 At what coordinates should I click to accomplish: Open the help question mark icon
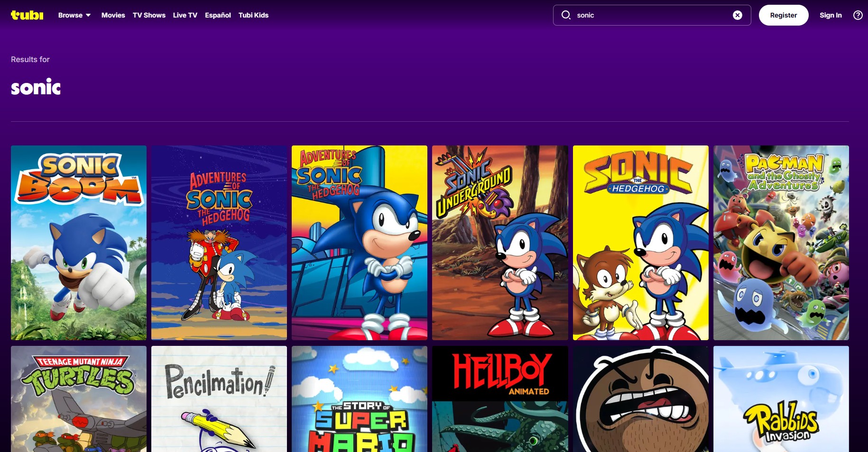(x=858, y=15)
